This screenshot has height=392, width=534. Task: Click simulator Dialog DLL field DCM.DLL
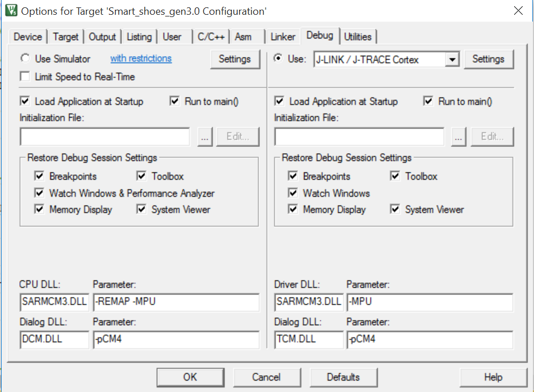[54, 340]
